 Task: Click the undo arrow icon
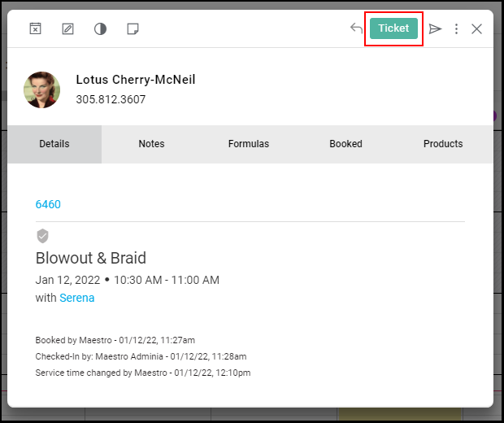pyautogui.click(x=356, y=28)
